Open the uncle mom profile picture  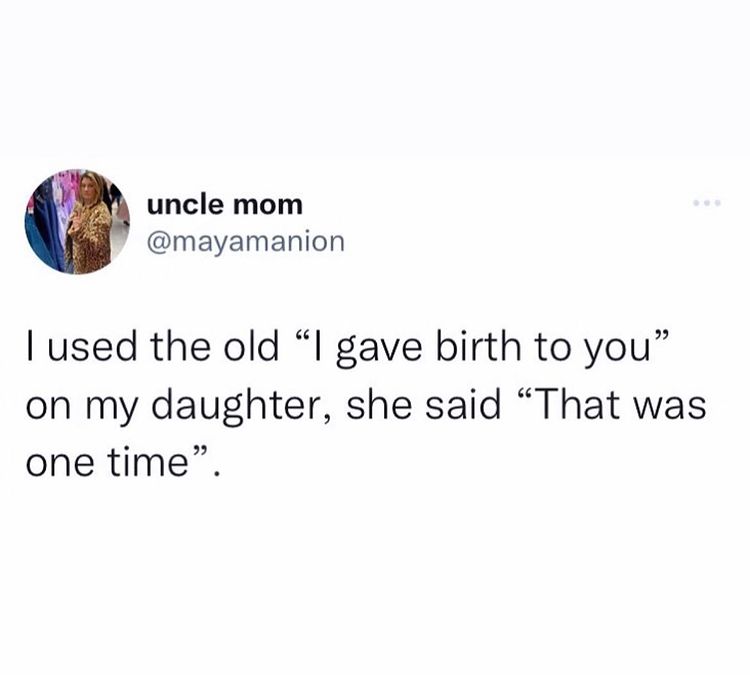pos(77,221)
